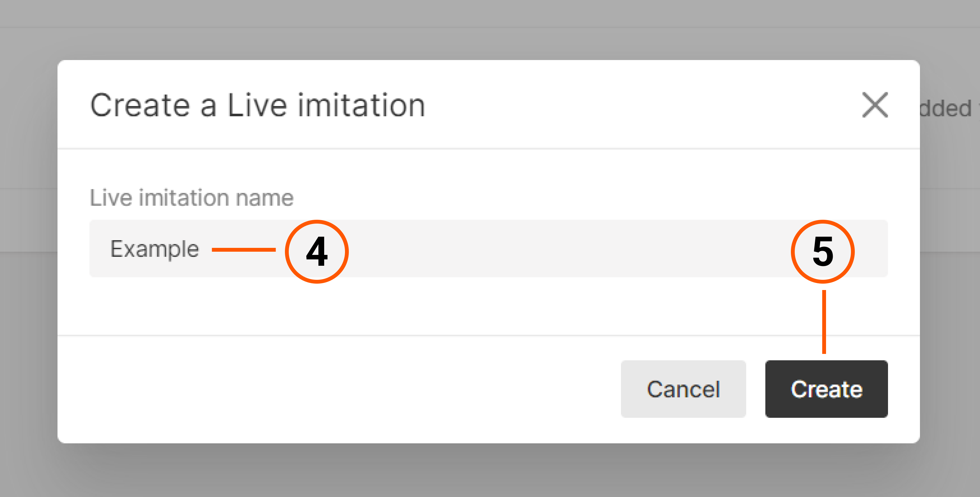Abort Live imitation creation via Cancel

[x=683, y=389]
